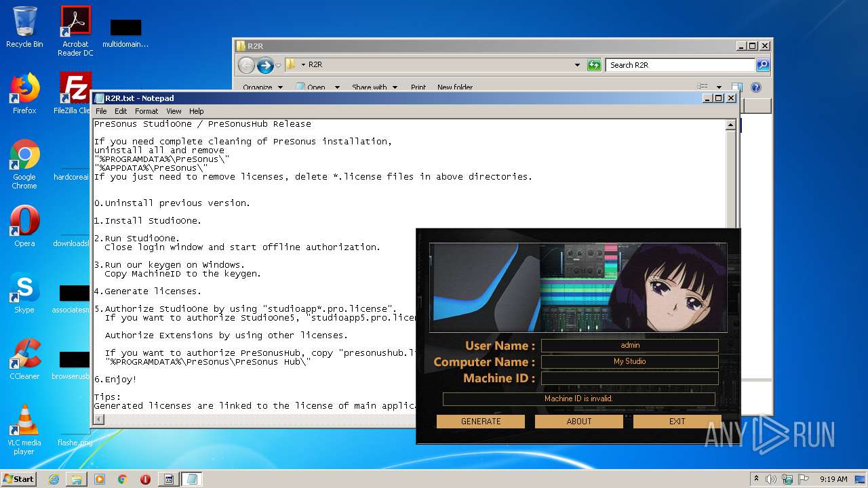Open Notepad Edit menu
The image size is (868, 488).
pyautogui.click(x=121, y=111)
